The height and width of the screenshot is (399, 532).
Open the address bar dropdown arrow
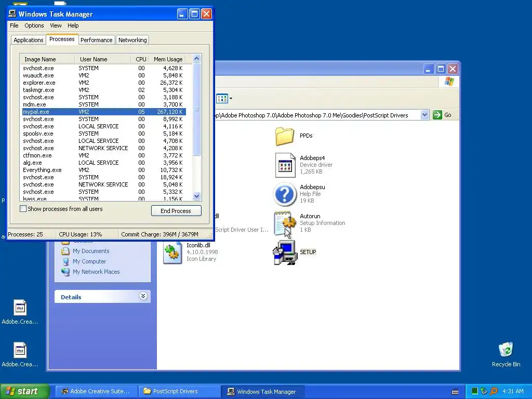click(x=424, y=115)
